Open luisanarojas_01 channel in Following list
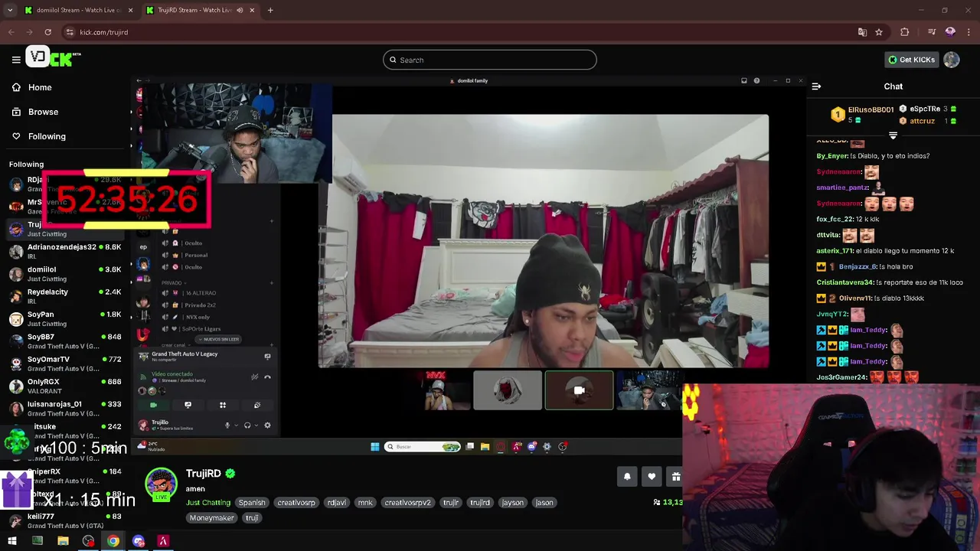This screenshot has height=551, width=980. [65, 409]
